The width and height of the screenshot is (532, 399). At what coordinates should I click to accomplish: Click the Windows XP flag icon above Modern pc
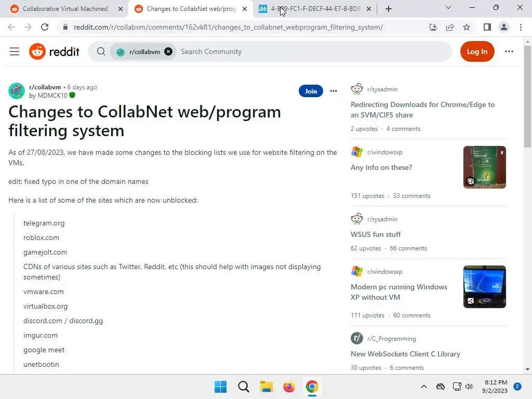click(356, 271)
